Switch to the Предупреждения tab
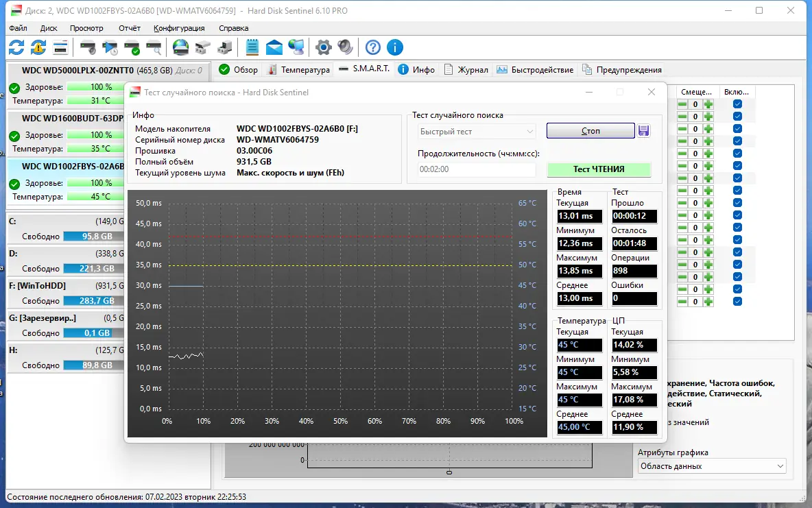Viewport: 812px width, 508px height. click(x=621, y=70)
